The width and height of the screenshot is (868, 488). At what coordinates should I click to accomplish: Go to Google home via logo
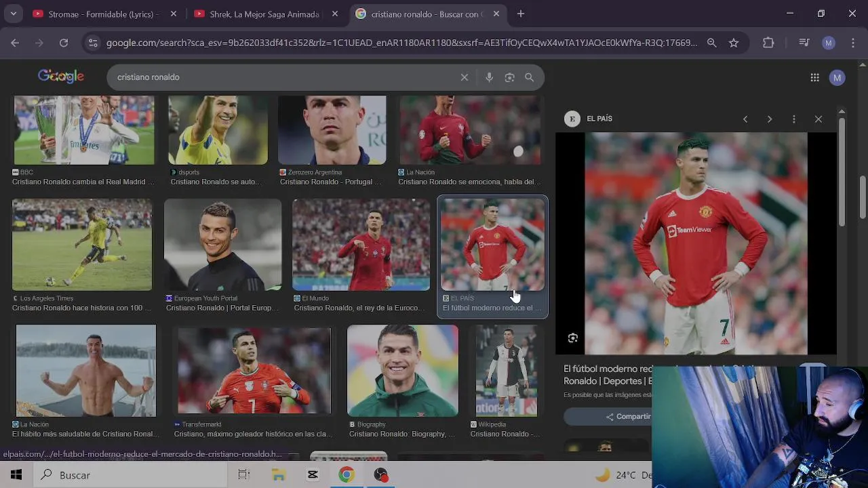[61, 77]
